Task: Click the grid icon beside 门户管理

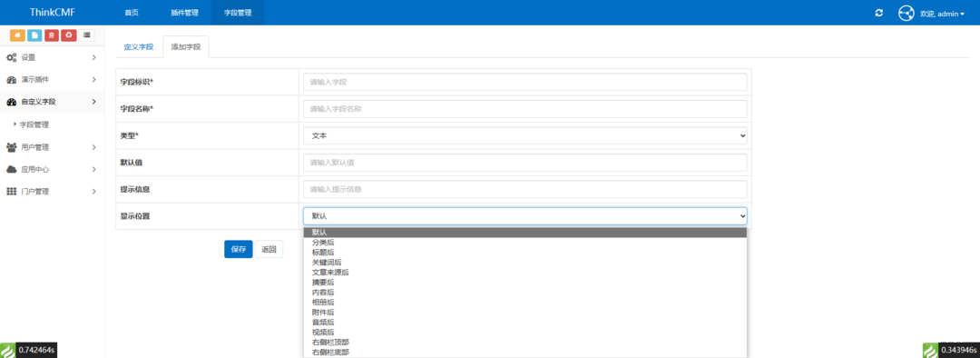Action: [11, 192]
